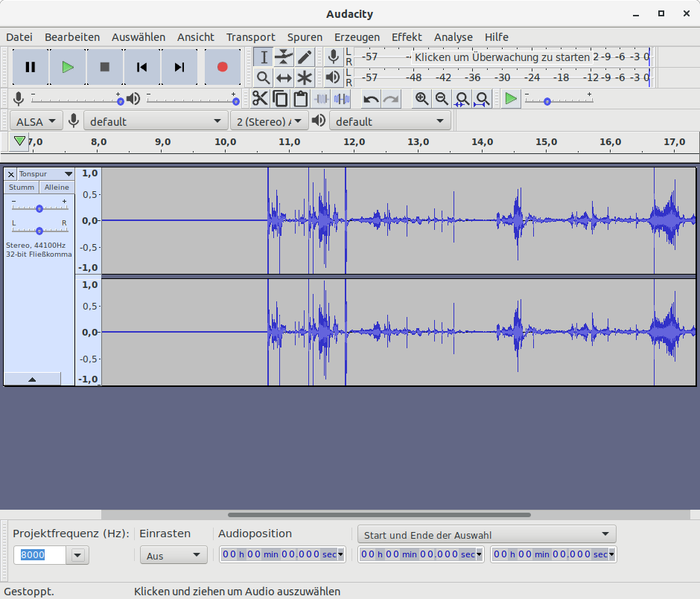The image size is (700, 599).
Task: Open the 2 (Stereo) channels dropdown
Action: coord(270,121)
